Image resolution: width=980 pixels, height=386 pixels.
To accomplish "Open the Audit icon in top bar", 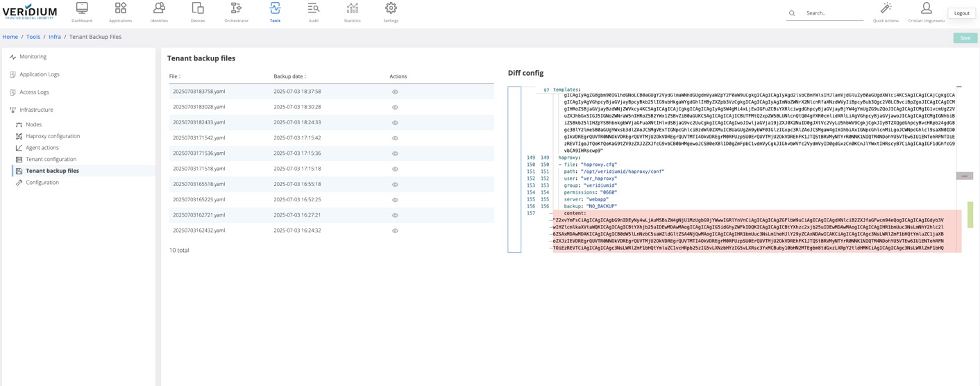I will point(314,8).
